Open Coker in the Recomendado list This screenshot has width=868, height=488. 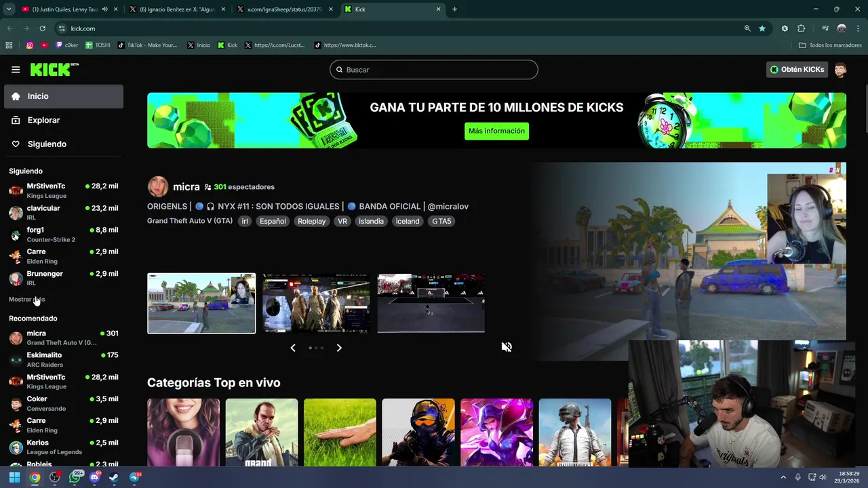[x=64, y=403]
